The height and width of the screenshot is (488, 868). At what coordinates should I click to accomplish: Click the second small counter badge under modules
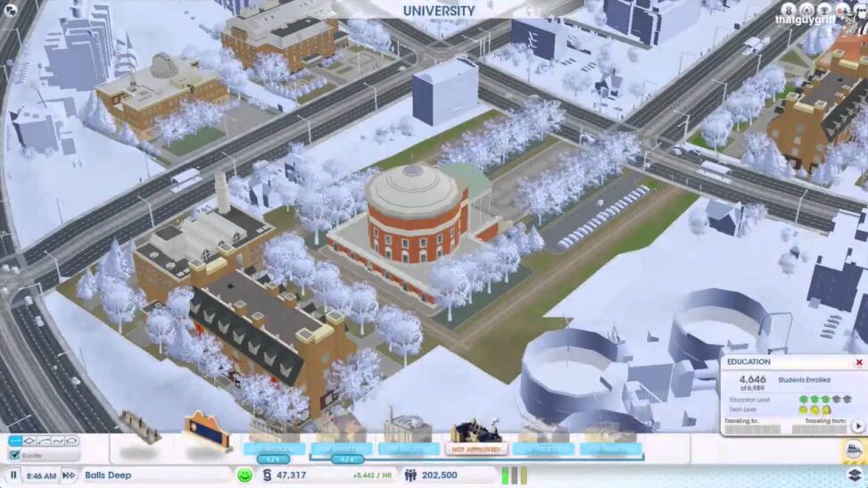tap(348, 459)
